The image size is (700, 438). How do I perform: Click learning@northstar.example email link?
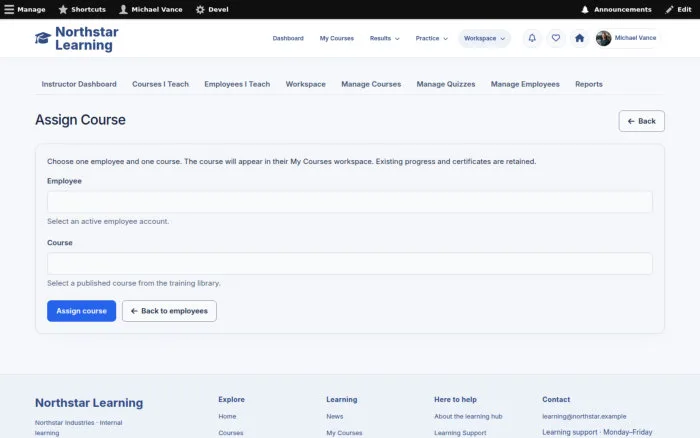tap(584, 416)
